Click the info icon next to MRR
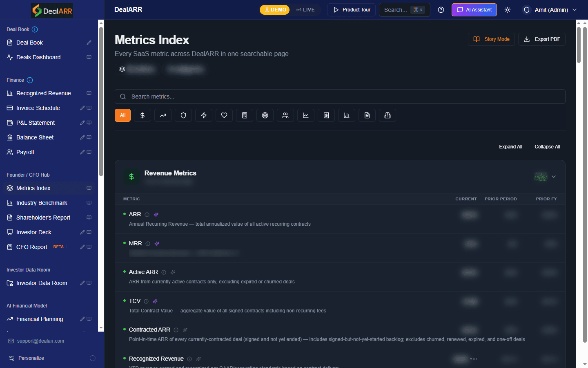Screen dimensions: 588x368 (148, 244)
